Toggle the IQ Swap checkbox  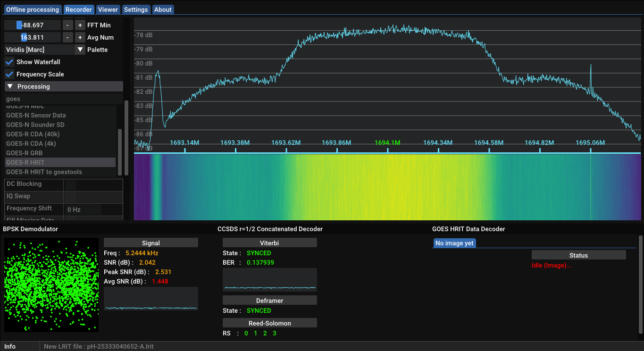pos(70,197)
